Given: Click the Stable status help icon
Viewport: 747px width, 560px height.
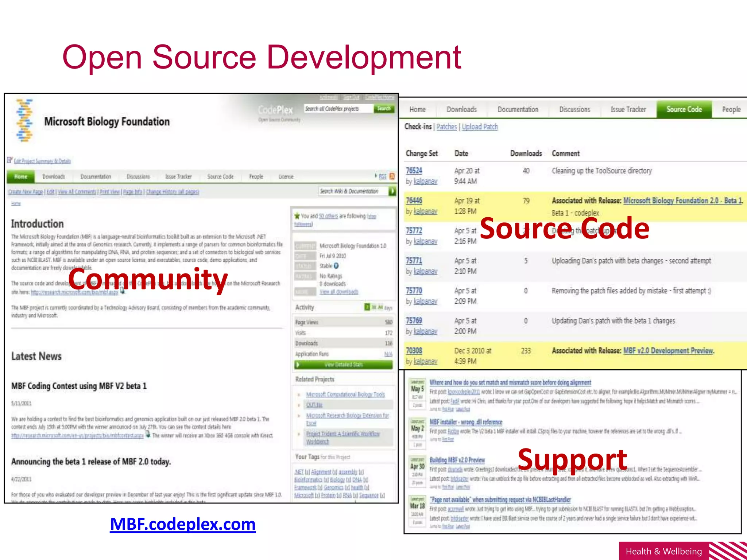Looking at the screenshot, I should (336, 266).
